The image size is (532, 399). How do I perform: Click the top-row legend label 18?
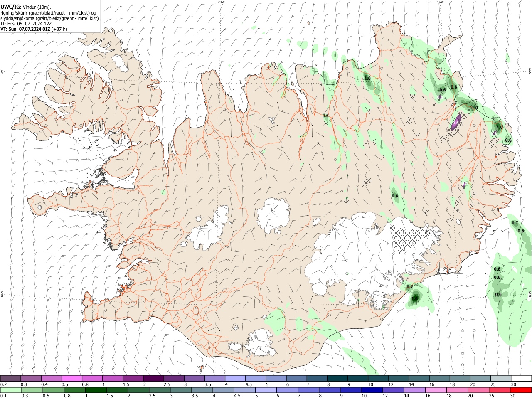click(x=452, y=384)
